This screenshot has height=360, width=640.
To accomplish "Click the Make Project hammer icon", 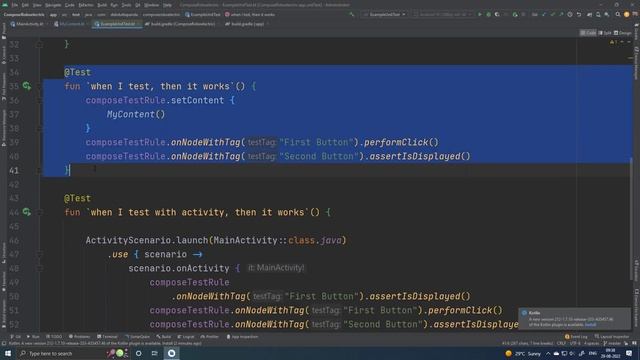I will click(x=352, y=14).
